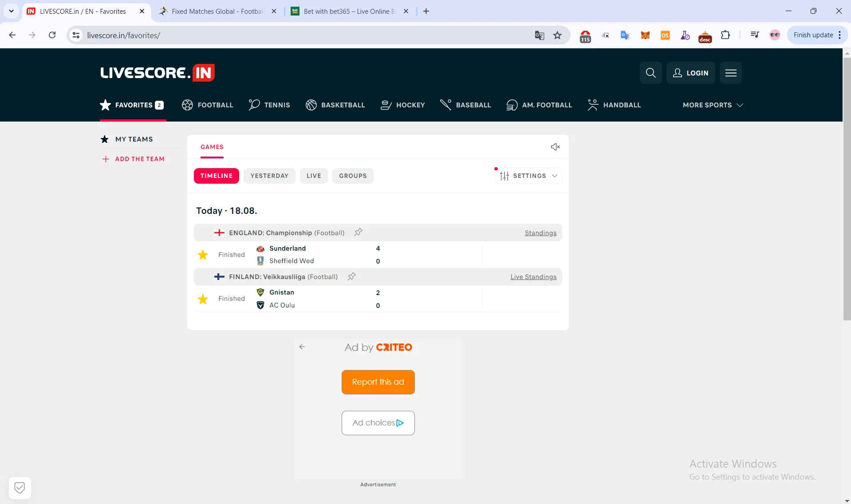Filter by Live games
This screenshot has height=504, width=851.
[314, 176]
